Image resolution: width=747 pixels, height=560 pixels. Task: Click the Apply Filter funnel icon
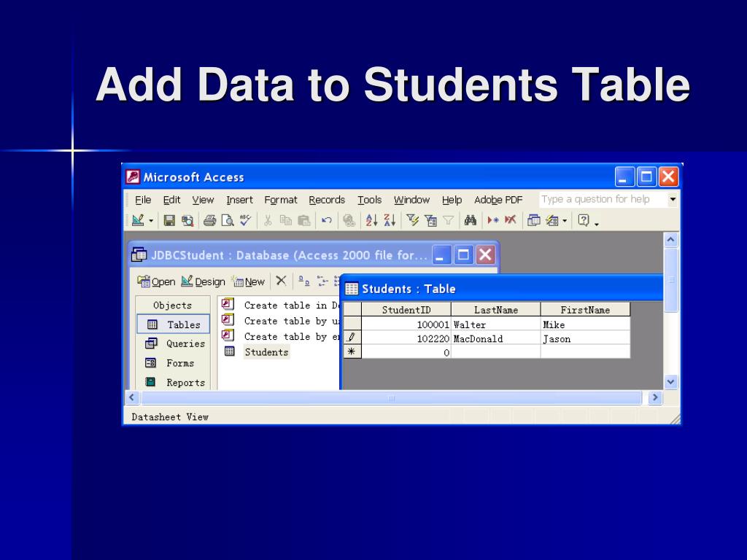[449, 220]
